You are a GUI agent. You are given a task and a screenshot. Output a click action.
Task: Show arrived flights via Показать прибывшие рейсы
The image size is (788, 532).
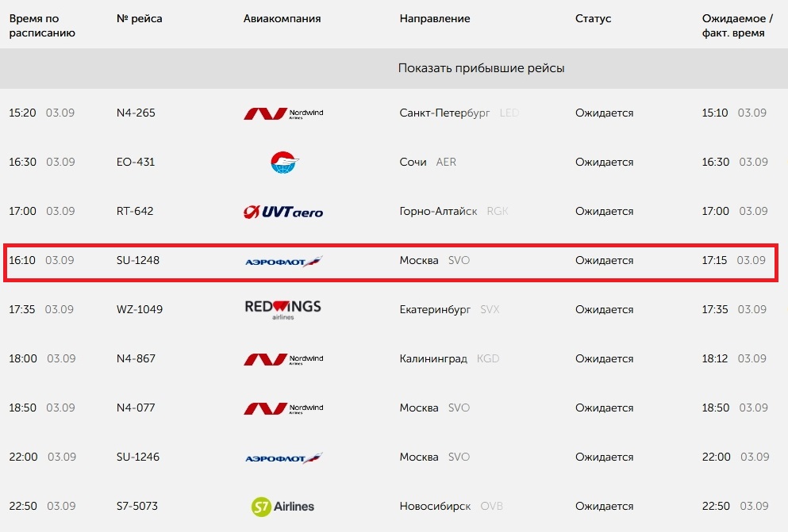481,68
